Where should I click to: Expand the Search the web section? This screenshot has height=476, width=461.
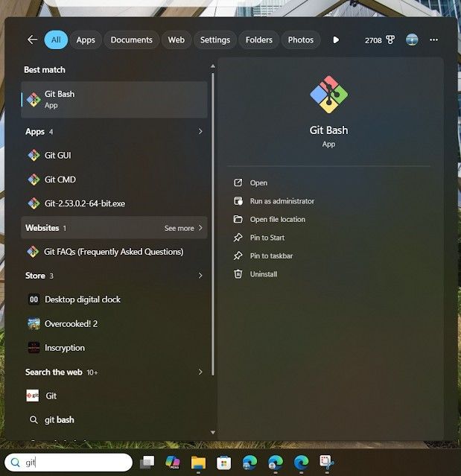pyautogui.click(x=200, y=372)
